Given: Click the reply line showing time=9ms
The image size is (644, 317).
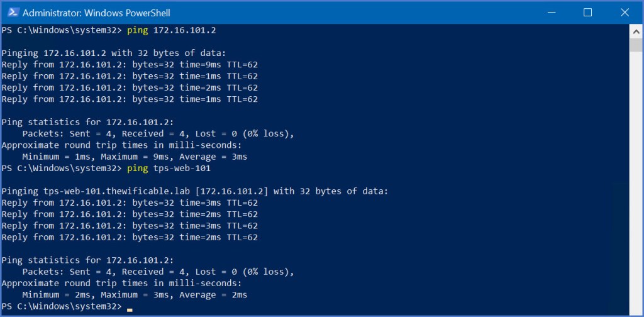Looking at the screenshot, I should coord(130,65).
